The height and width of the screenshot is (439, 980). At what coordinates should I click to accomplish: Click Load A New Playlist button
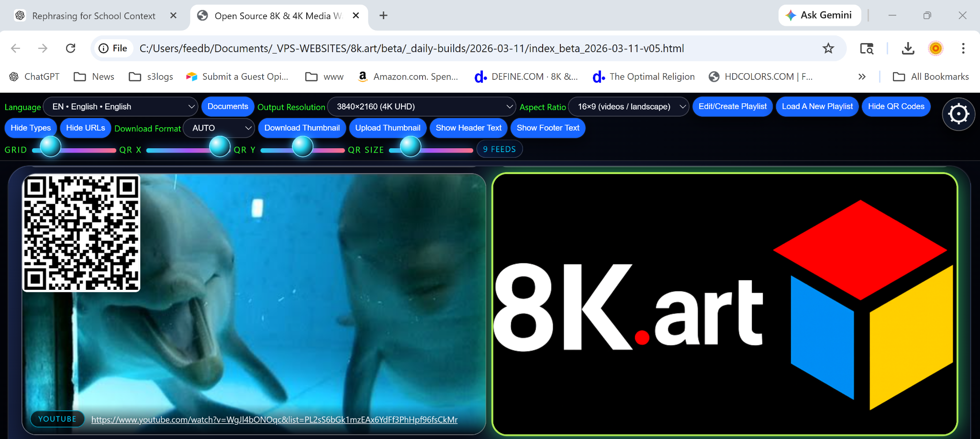(x=817, y=107)
